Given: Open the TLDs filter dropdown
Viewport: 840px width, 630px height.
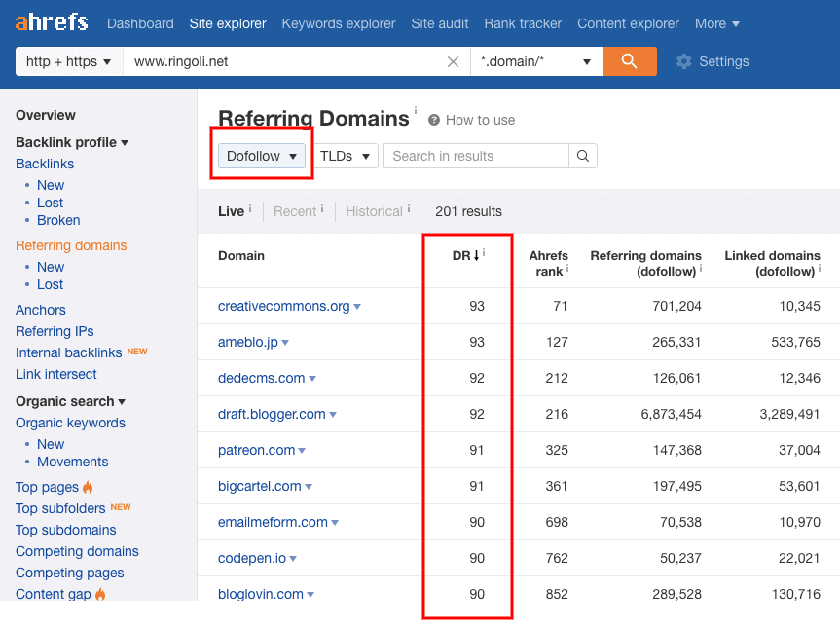Looking at the screenshot, I should [x=346, y=156].
